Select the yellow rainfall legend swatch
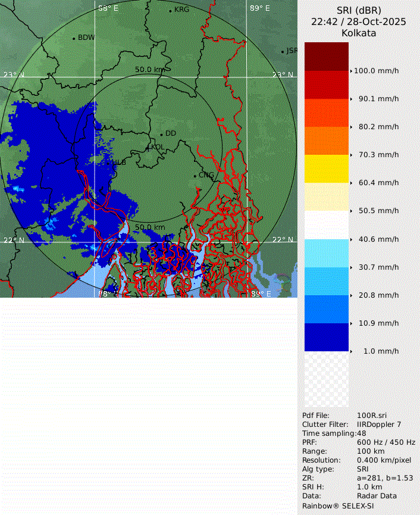 tap(326, 168)
